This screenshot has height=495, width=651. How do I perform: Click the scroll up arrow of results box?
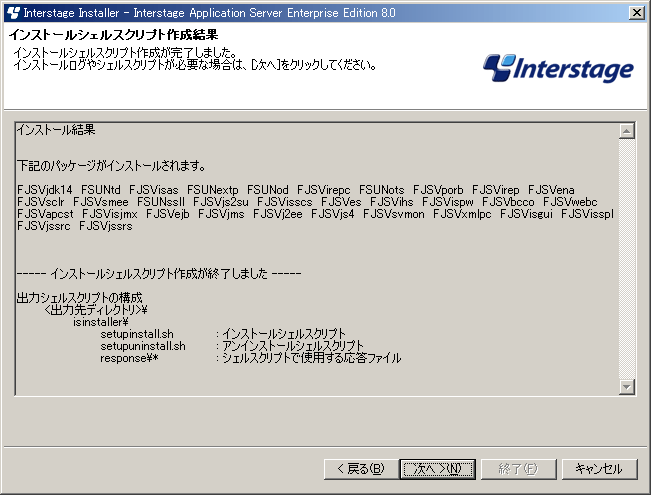point(627,131)
